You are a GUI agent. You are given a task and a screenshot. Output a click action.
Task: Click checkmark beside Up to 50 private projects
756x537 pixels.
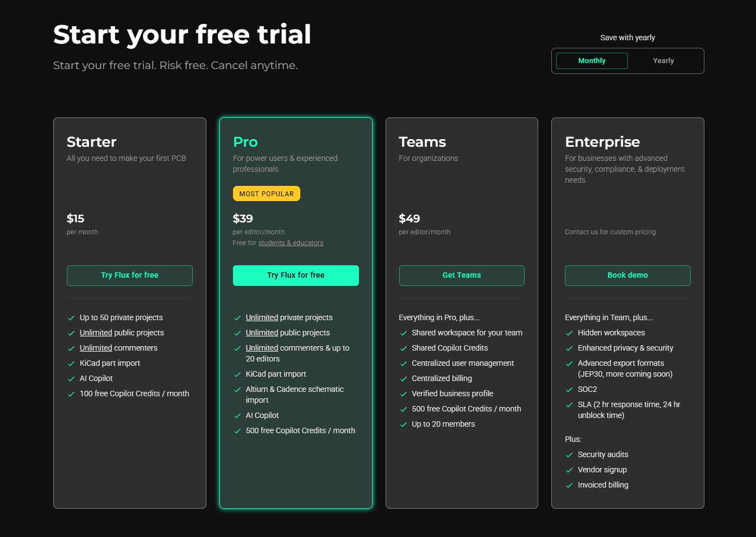[x=71, y=318]
